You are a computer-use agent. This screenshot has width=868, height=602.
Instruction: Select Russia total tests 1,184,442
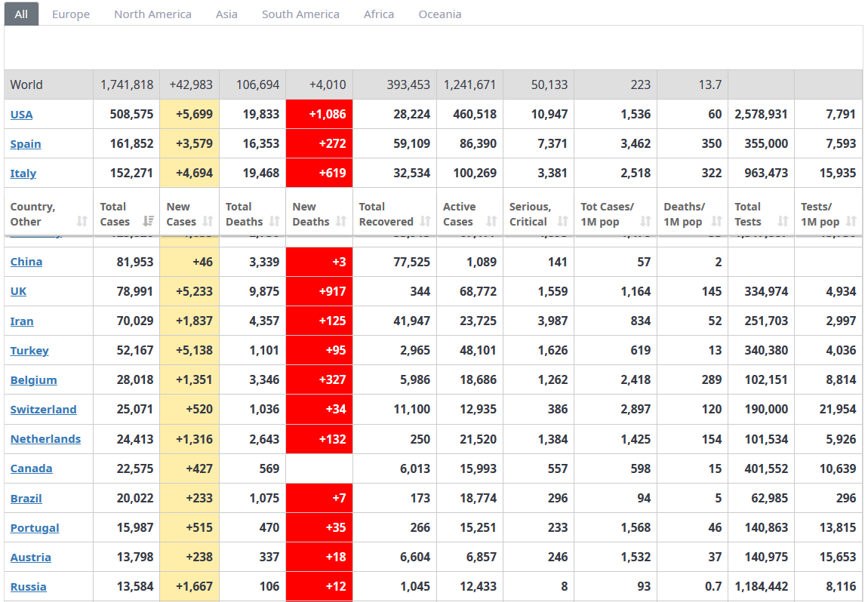(761, 586)
